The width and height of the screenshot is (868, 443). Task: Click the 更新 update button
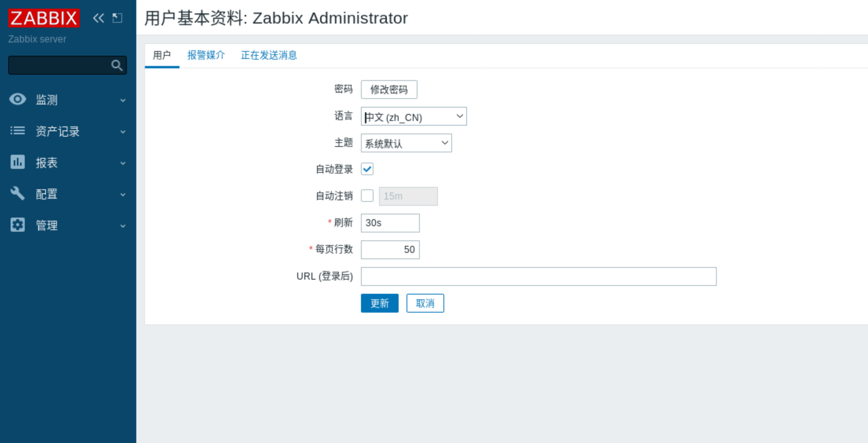379,303
